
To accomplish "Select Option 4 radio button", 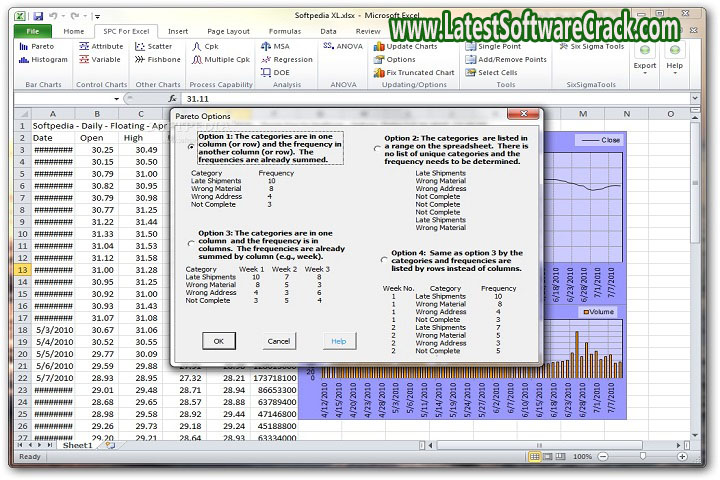I will click(x=384, y=260).
